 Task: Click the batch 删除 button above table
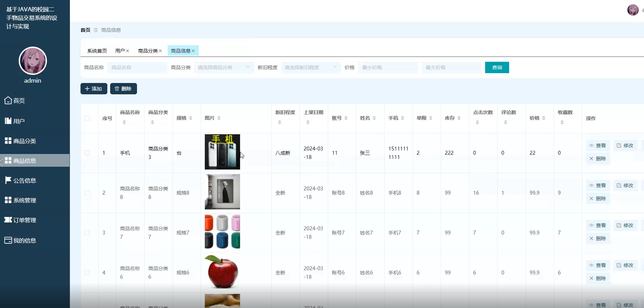[123, 89]
